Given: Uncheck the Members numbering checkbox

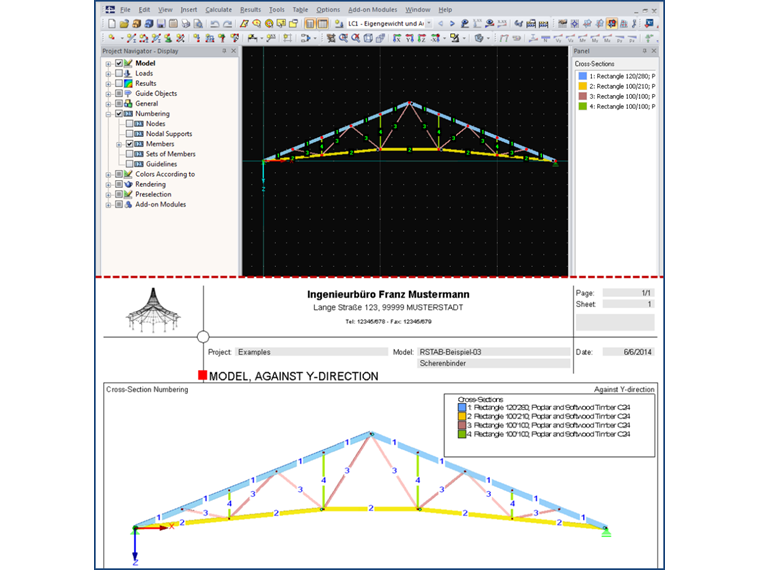Looking at the screenshot, I should pyautogui.click(x=129, y=144).
